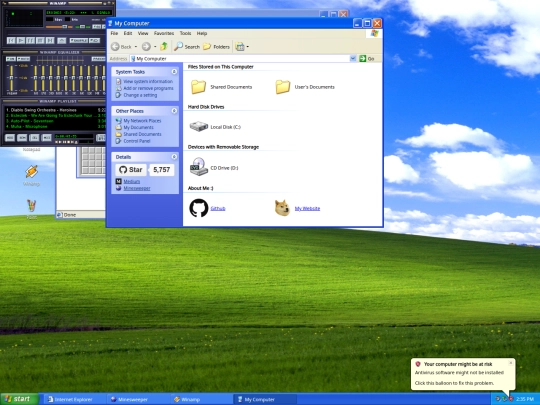Collapse the Details panel
Screen dimensions: 540x405
tap(174, 157)
